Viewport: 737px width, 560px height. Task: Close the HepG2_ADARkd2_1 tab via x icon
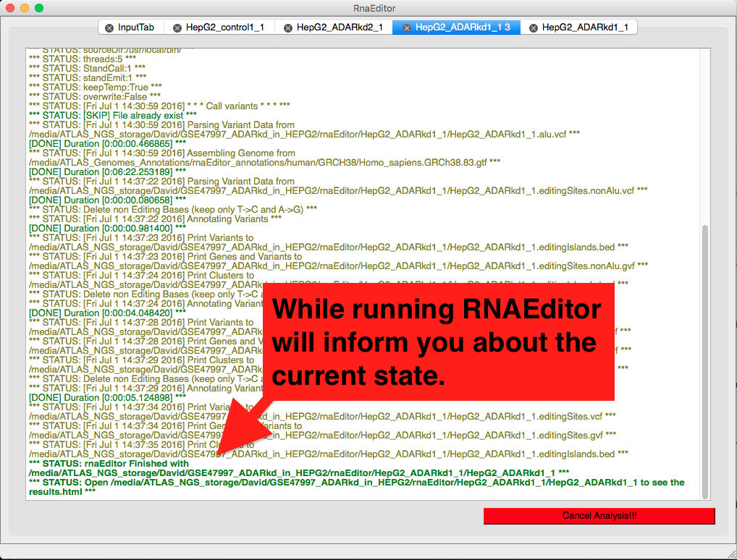tap(288, 28)
